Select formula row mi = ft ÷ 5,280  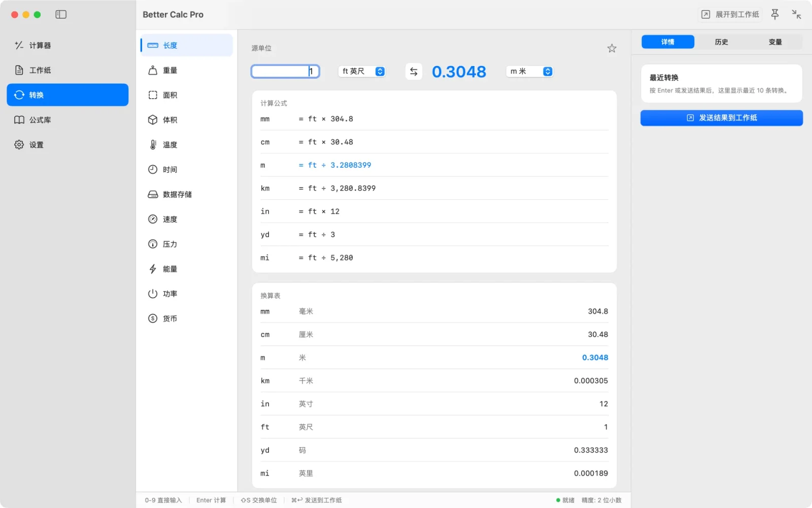[434, 258]
